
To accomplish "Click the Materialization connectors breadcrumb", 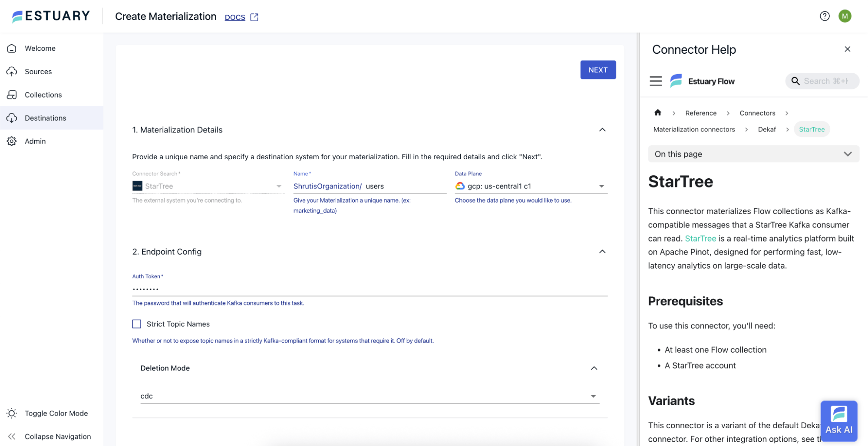I will point(694,129).
